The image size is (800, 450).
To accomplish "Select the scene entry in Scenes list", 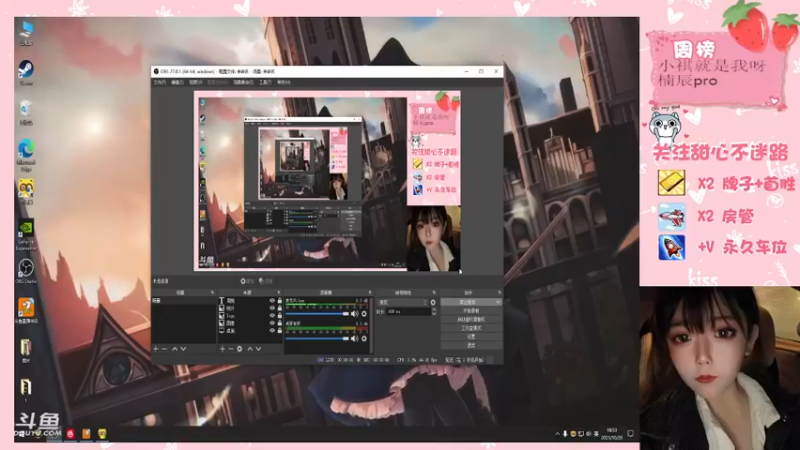I will (x=184, y=301).
